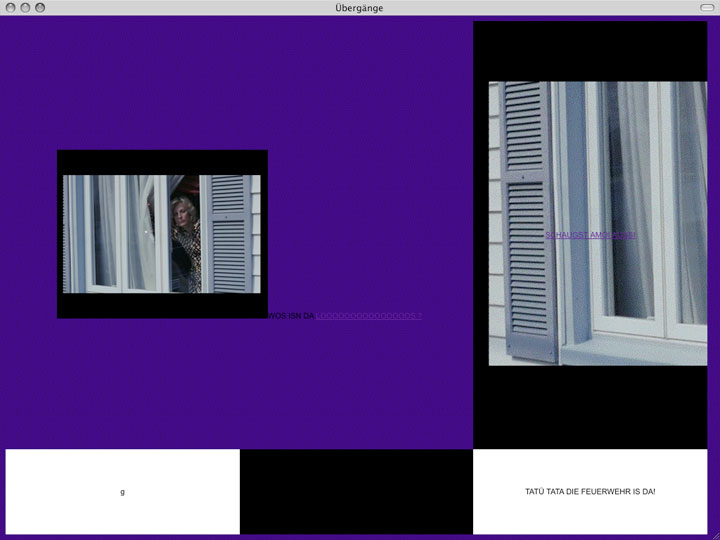Screen dimensions: 720x540
Task: Click the grey shutter in the small left video
Action: [229, 232]
